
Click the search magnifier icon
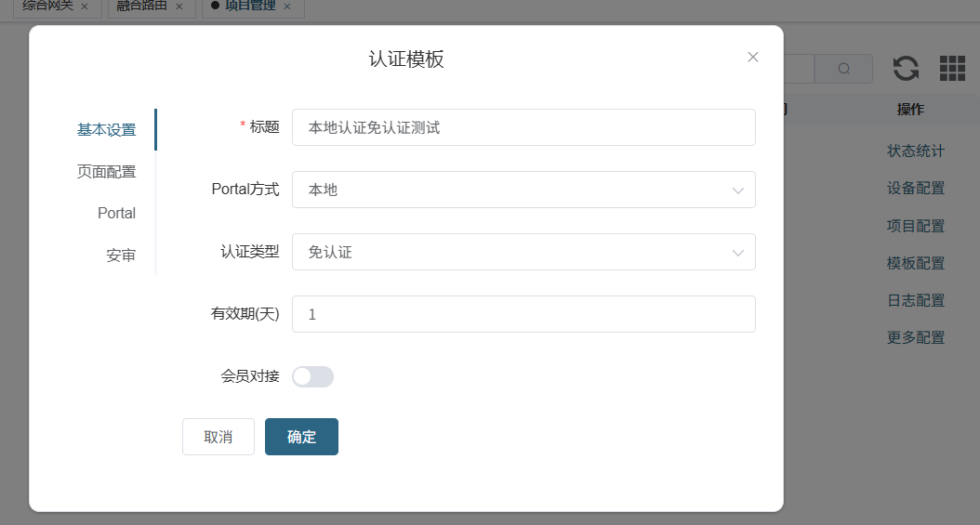pos(843,69)
